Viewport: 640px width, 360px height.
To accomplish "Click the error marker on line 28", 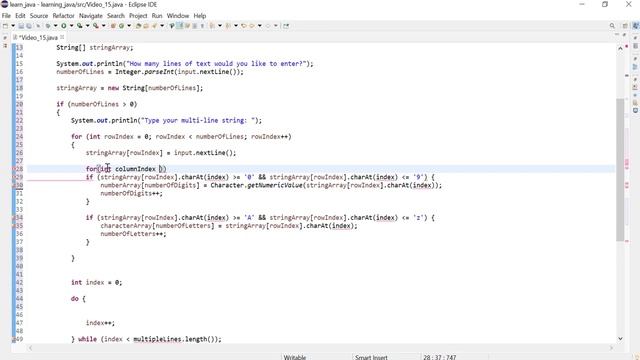I will [x=14, y=169].
